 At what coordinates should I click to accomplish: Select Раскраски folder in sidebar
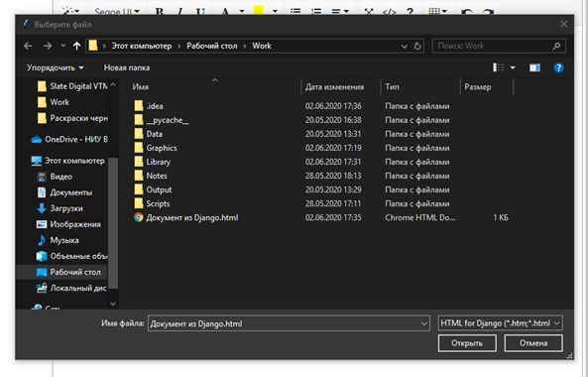tap(73, 118)
